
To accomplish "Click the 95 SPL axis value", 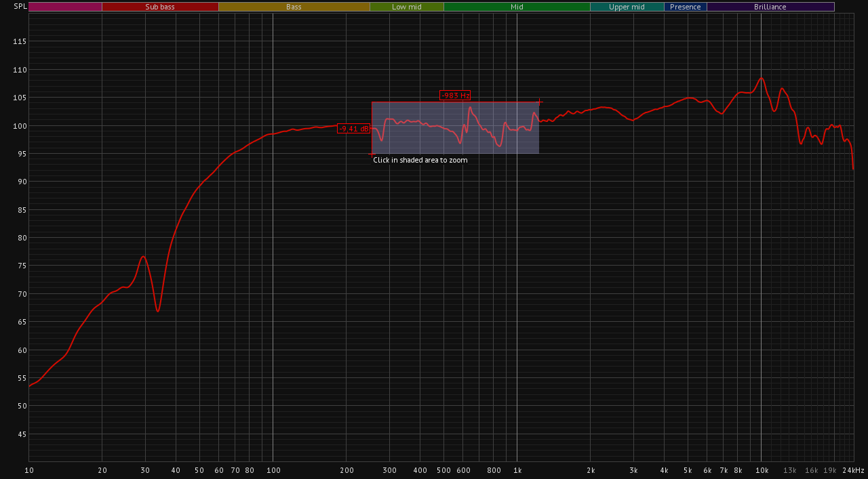I will point(22,154).
